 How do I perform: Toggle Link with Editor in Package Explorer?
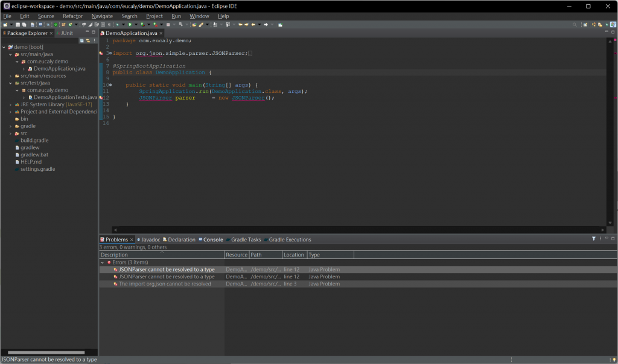click(88, 40)
